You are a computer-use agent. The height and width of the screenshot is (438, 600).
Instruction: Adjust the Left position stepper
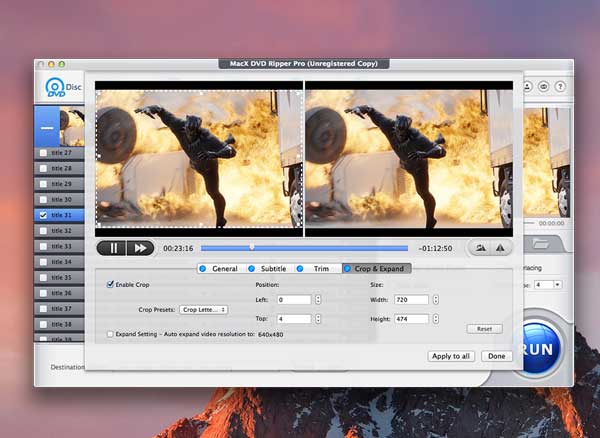pyautogui.click(x=318, y=300)
